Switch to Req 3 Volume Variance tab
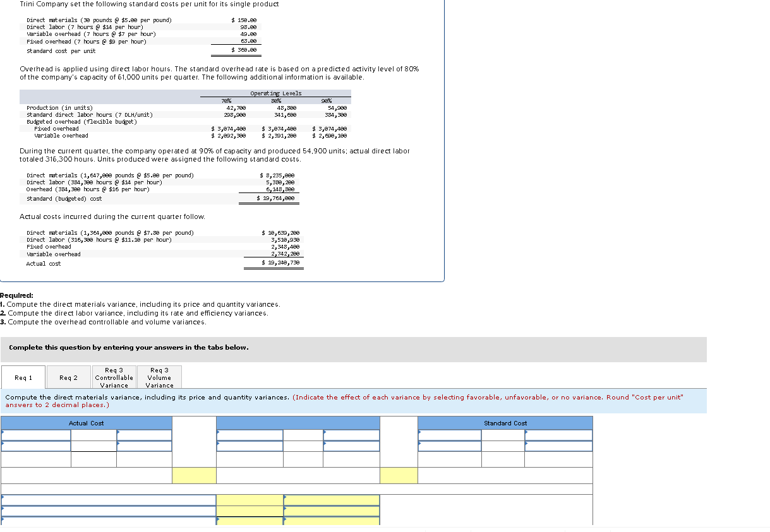 (159, 377)
